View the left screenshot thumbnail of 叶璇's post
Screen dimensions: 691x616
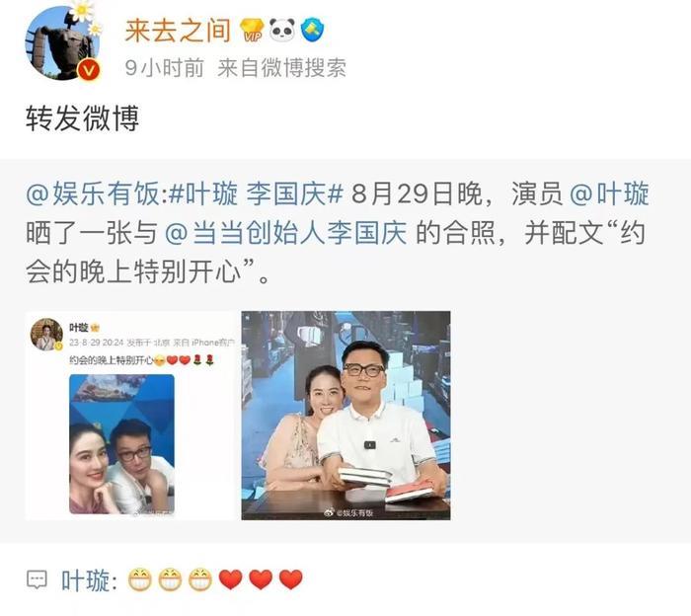click(x=130, y=416)
